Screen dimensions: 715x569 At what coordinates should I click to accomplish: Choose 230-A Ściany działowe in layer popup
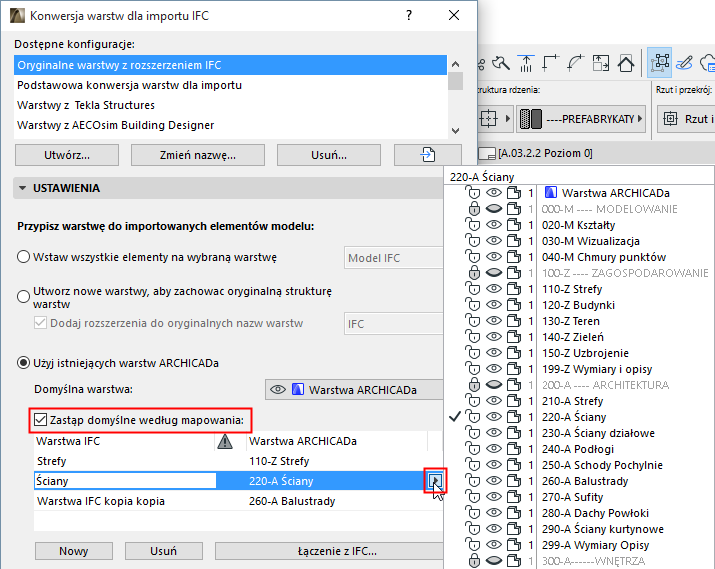(x=598, y=433)
